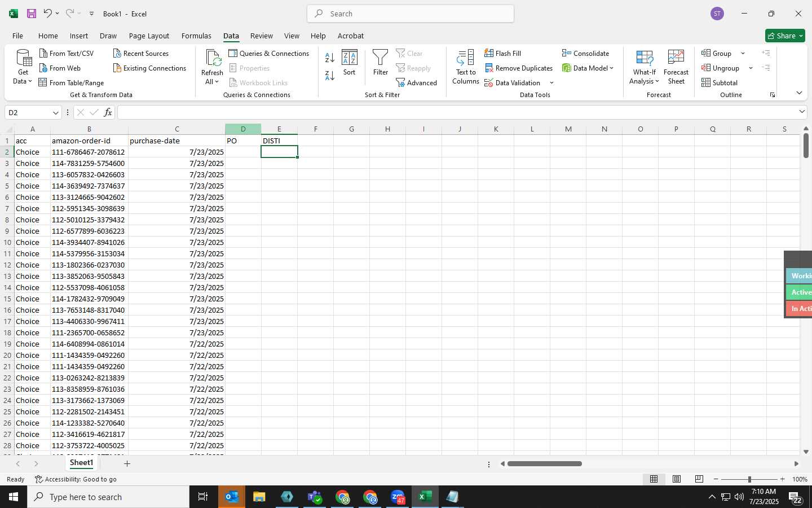Expand Data Model dropdown
The height and width of the screenshot is (508, 812).
[611, 68]
